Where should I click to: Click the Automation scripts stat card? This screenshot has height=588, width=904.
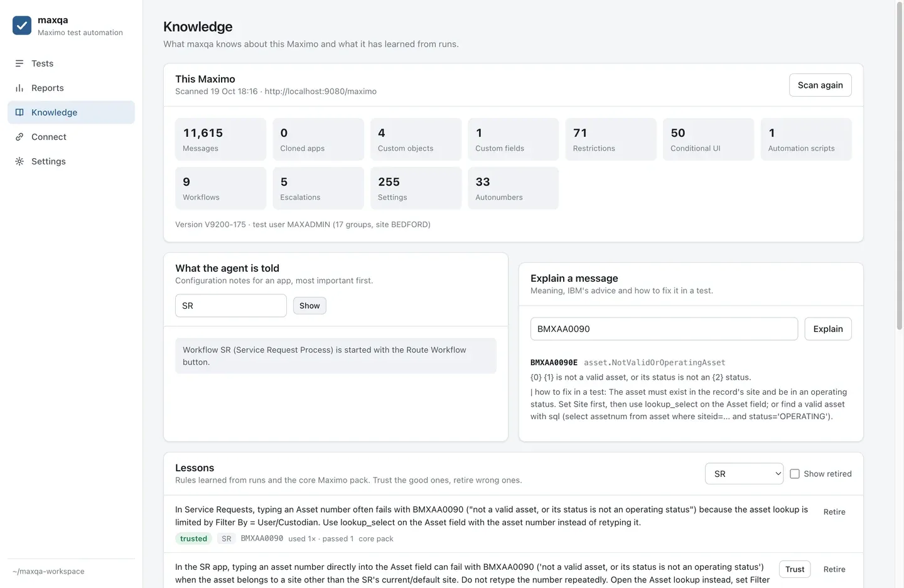tap(806, 139)
